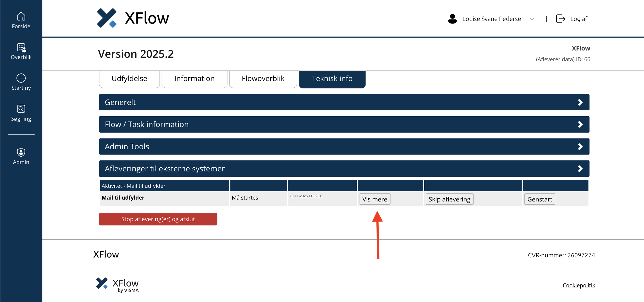This screenshot has width=644, height=302.
Task: Go to Forside home icon
Action: [21, 16]
